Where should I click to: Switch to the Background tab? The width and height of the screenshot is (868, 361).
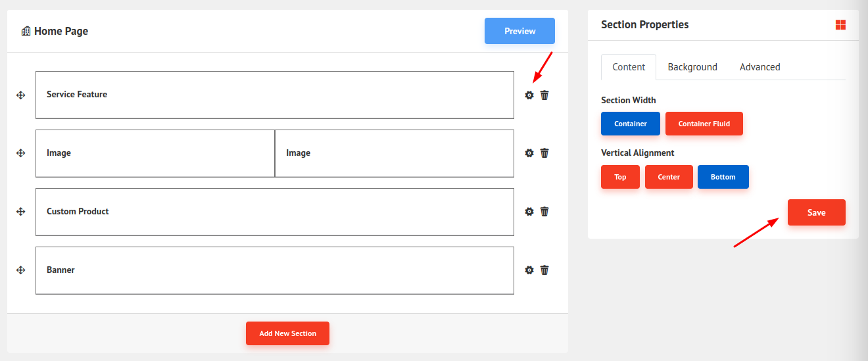pyautogui.click(x=692, y=67)
